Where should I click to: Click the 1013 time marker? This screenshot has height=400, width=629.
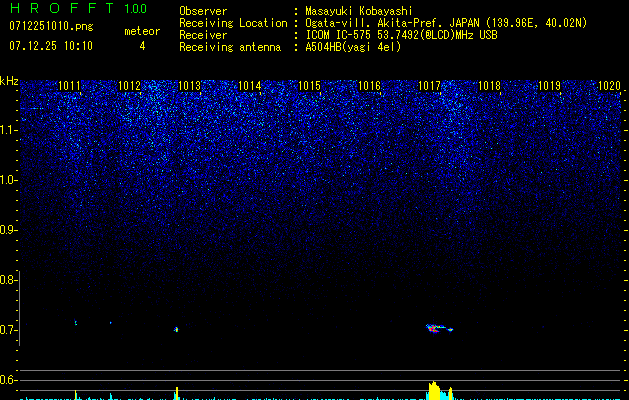(x=189, y=85)
